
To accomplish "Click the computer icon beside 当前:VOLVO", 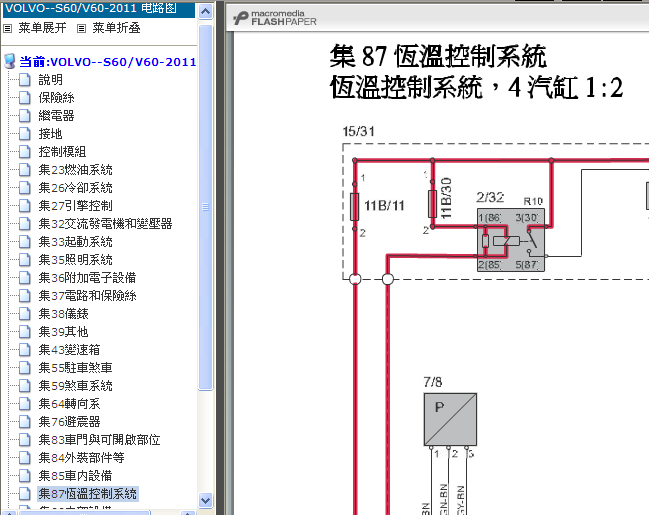I will 10,61.
